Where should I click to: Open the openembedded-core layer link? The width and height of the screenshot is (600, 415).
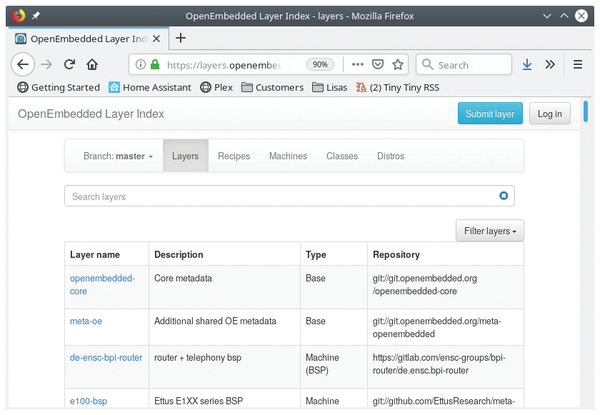pyautogui.click(x=102, y=285)
